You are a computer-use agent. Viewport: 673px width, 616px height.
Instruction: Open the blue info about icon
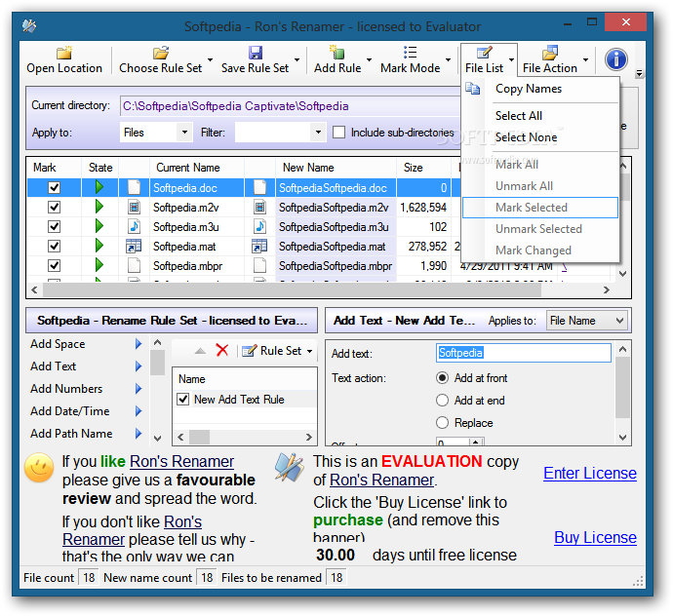tap(616, 59)
